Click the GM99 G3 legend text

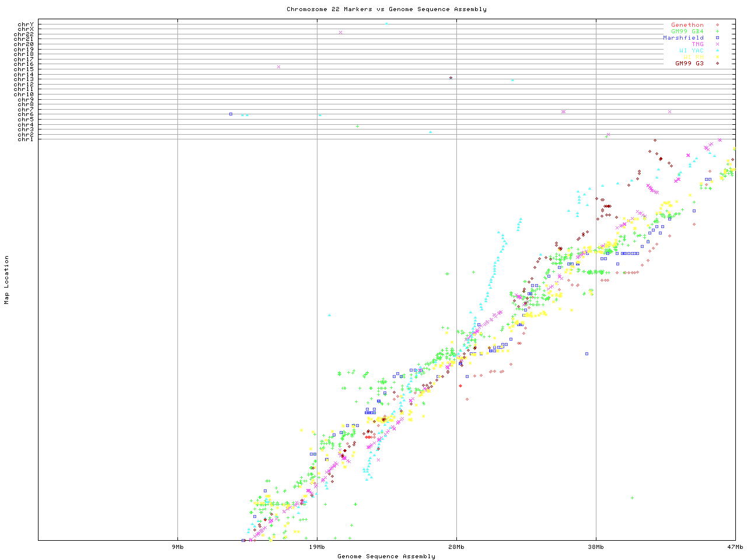tap(689, 63)
